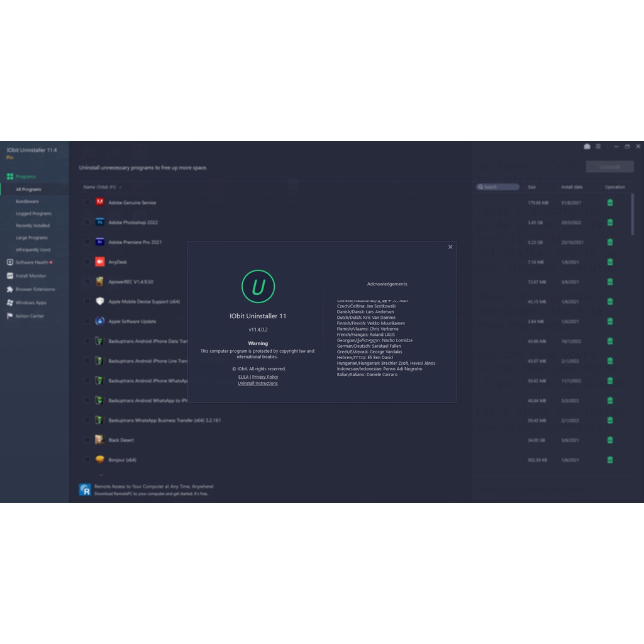Check the AnyDesk checkbox
Image resolution: width=644 pixels, height=644 pixels.
coord(87,262)
